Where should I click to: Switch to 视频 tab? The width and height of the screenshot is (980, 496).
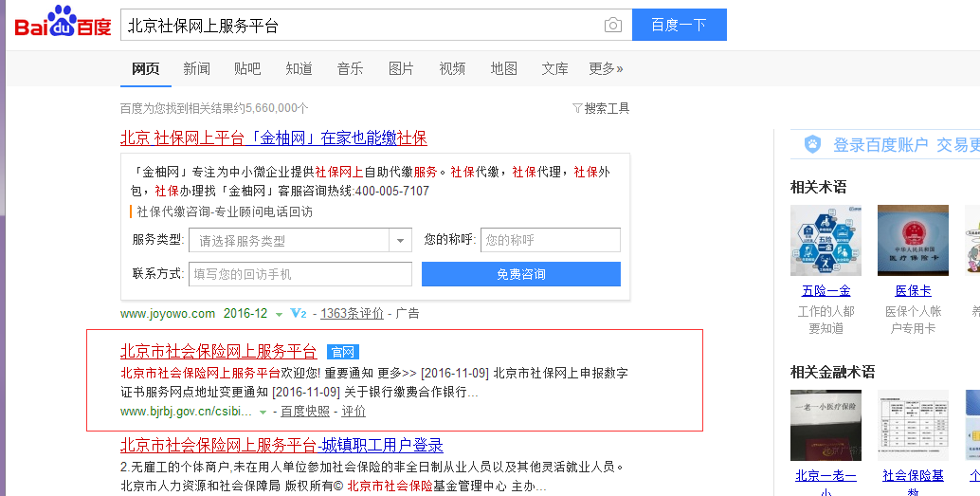click(x=452, y=69)
